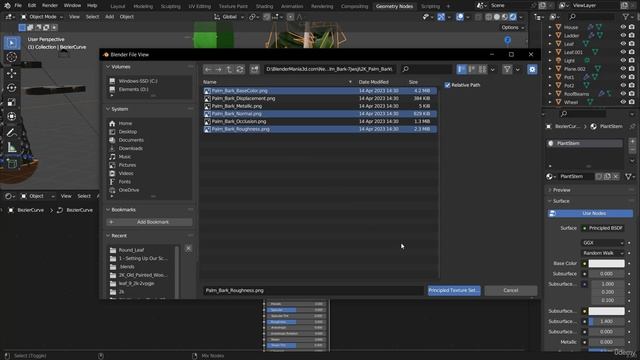Screen dimensions: 640x360
Task: Switch file browser to horizontal list display
Action: [472, 69]
